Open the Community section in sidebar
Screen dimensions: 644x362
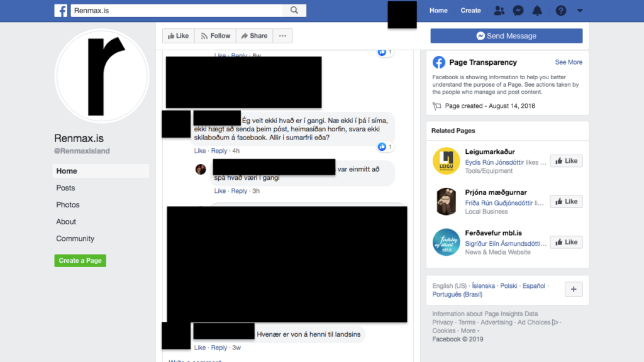click(75, 238)
